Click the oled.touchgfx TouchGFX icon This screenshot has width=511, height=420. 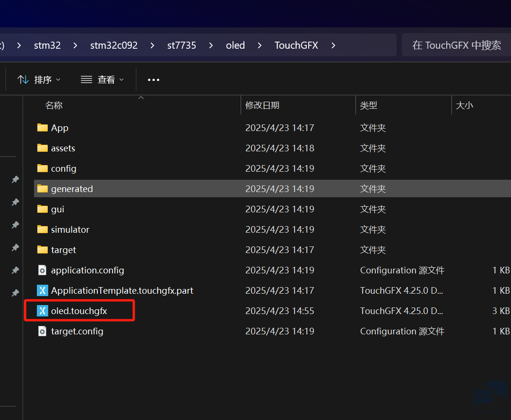[43, 311]
